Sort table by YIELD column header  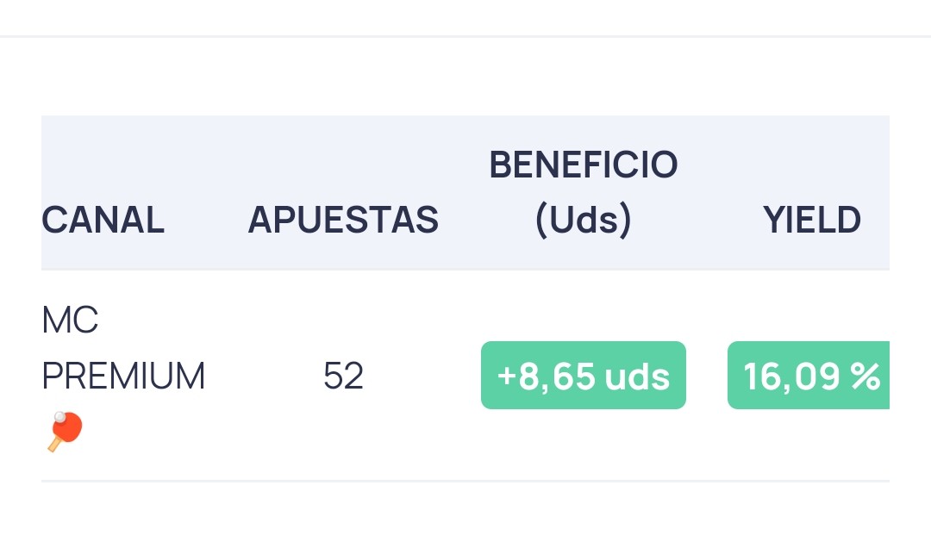[812, 220]
